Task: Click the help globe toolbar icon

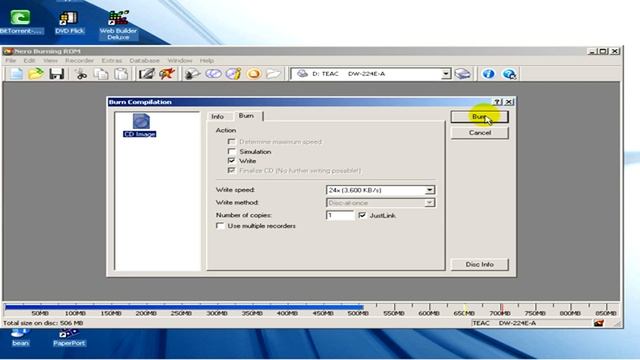Action: tap(509, 74)
